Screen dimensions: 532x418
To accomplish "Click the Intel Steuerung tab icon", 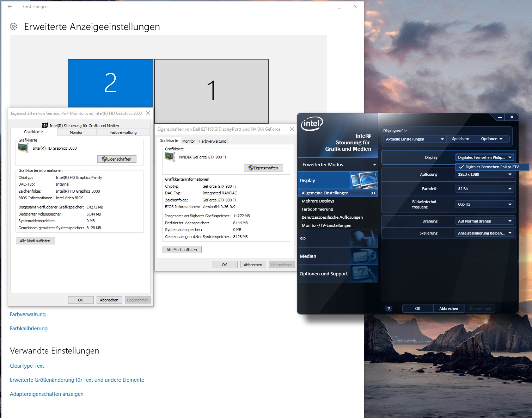I will [x=45, y=125].
